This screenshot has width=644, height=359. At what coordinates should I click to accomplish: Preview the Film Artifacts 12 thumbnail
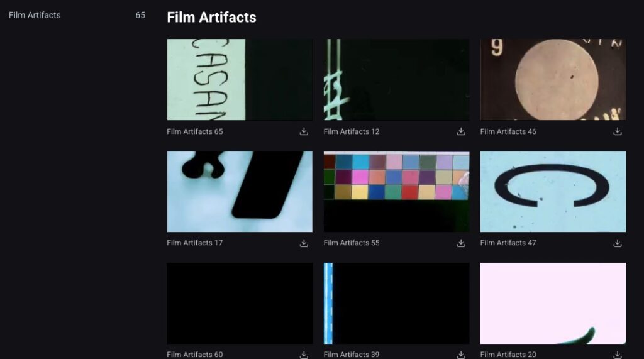click(x=396, y=80)
